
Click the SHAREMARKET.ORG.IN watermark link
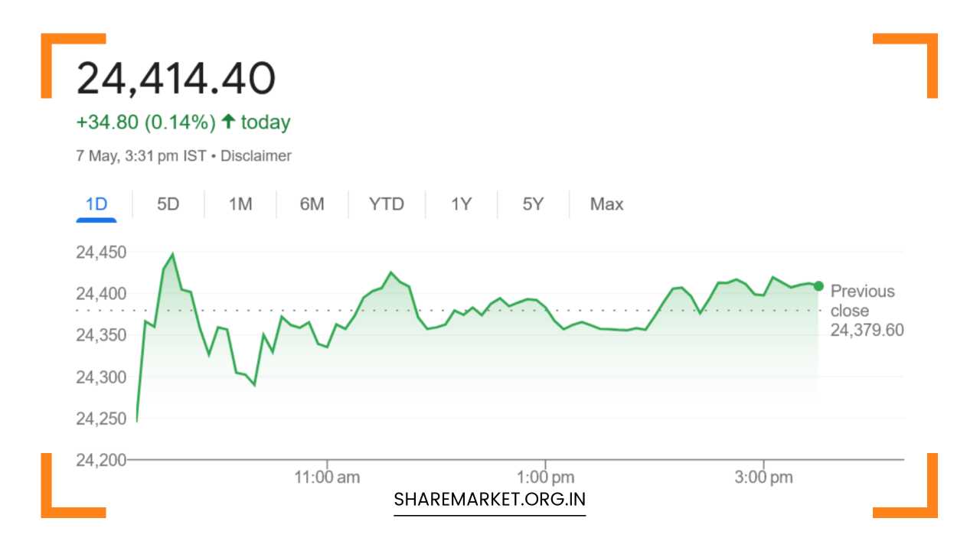coord(489,500)
